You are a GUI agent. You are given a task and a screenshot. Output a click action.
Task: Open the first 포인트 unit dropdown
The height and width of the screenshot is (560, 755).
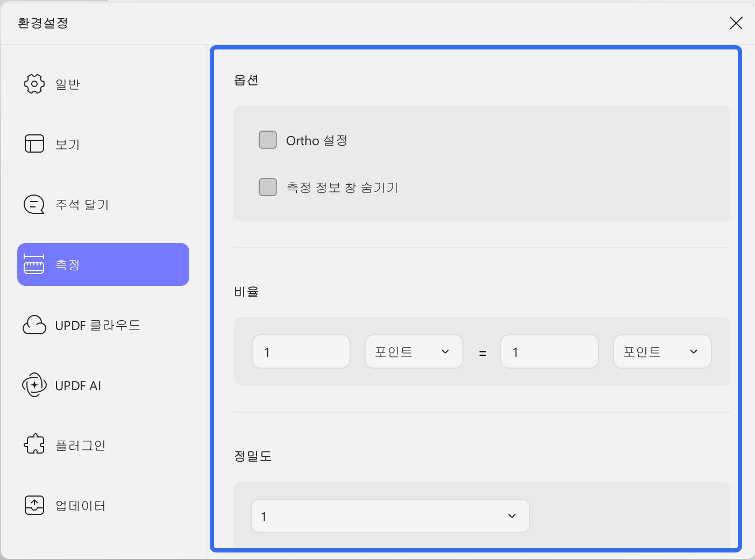414,351
